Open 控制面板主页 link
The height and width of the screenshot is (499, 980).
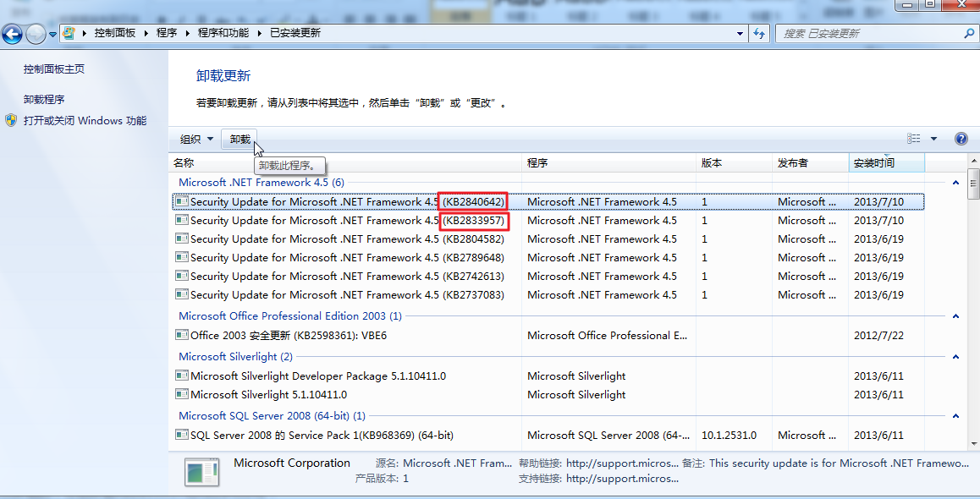54,69
